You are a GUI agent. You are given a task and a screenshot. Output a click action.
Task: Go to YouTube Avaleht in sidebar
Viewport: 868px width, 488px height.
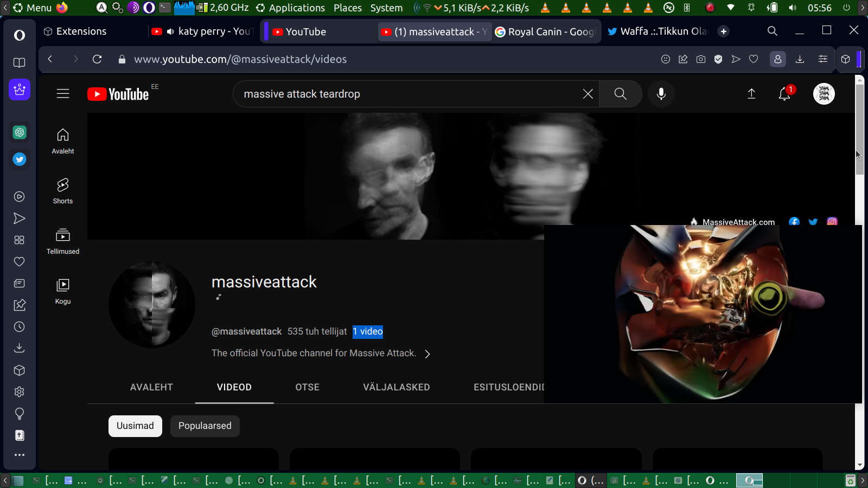click(x=63, y=141)
